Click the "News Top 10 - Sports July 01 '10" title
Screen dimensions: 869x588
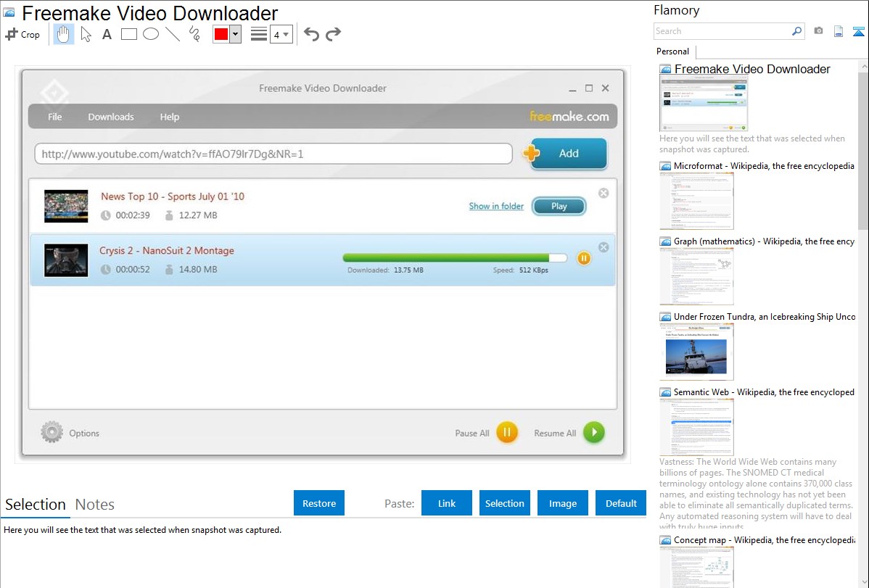pyautogui.click(x=173, y=196)
